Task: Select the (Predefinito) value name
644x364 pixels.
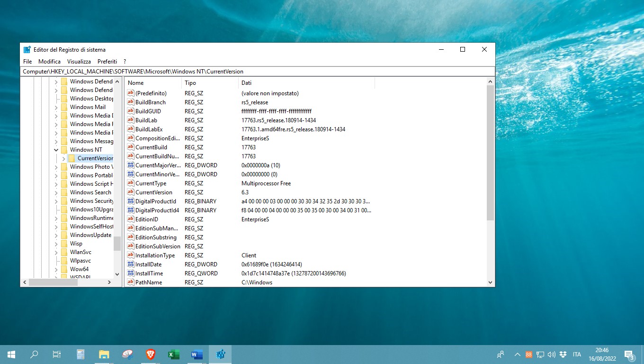Action: [x=151, y=93]
